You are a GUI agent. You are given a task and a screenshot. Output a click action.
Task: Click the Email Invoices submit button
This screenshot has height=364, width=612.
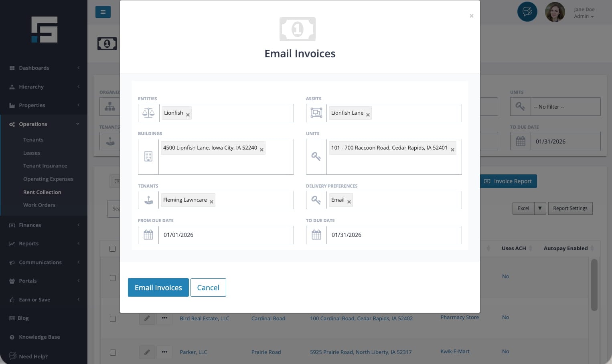click(158, 287)
